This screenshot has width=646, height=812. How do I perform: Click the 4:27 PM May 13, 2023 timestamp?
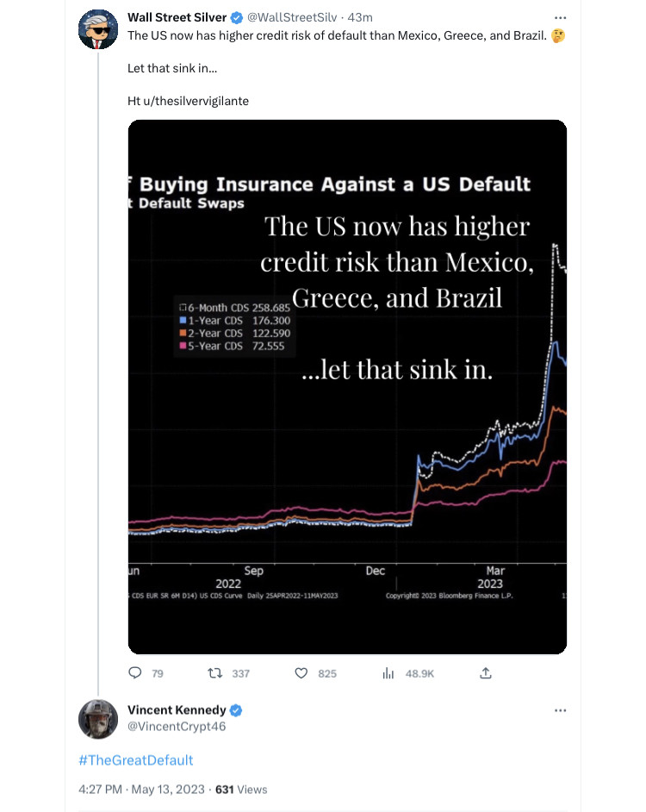(141, 789)
